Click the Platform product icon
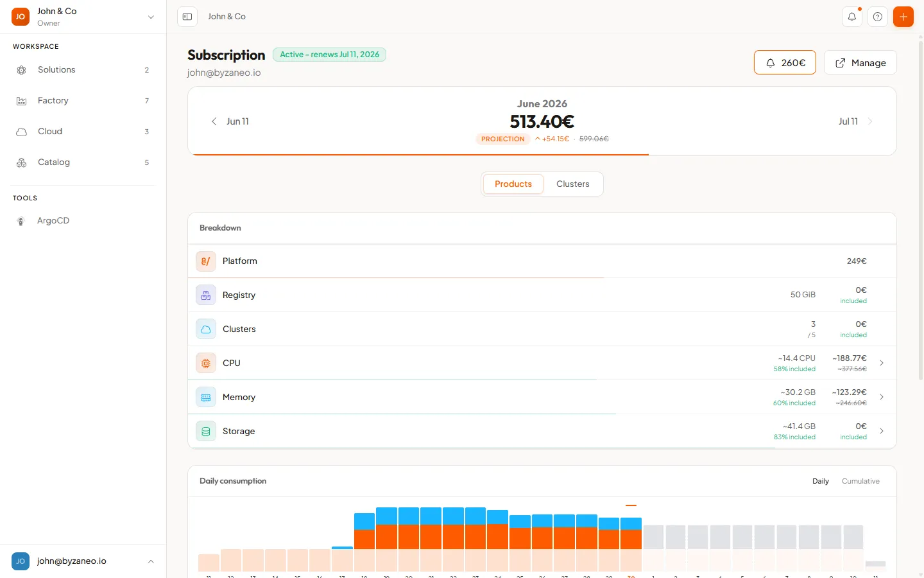Screen dimensions: 924x578 click(x=206, y=261)
